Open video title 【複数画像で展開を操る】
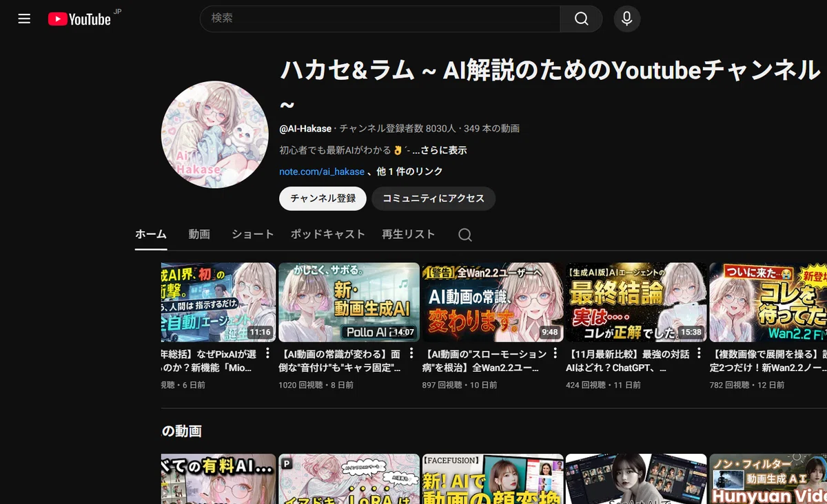 coord(768,361)
